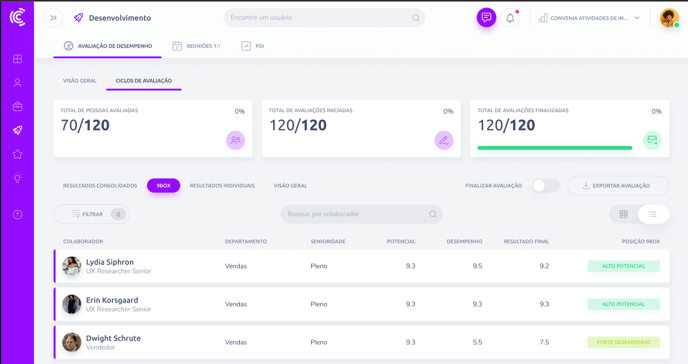The image size is (688, 364).
Task: Expand the Convenia Atividades company dropdown
Action: [589, 18]
